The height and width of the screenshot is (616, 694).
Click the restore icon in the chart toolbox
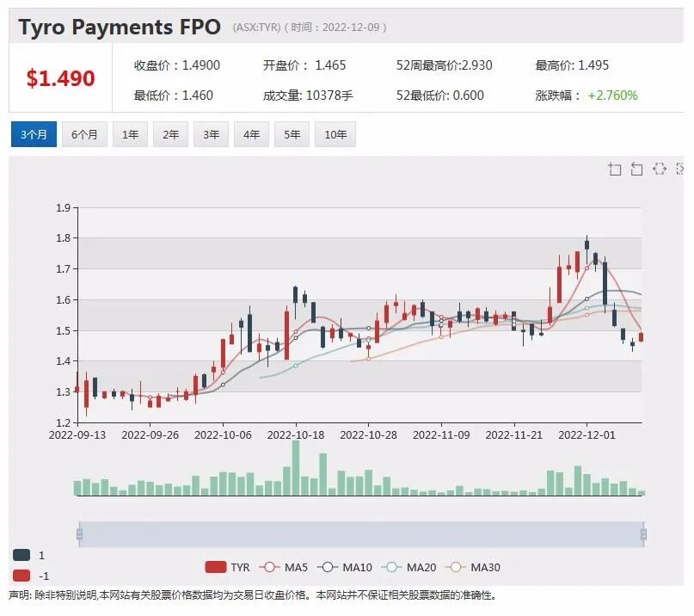click(660, 169)
